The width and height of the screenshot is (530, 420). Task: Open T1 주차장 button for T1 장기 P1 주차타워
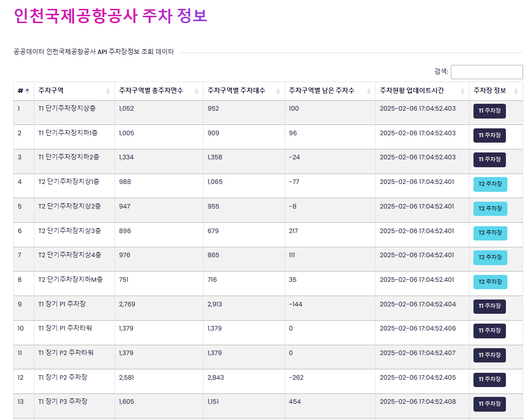click(x=490, y=330)
